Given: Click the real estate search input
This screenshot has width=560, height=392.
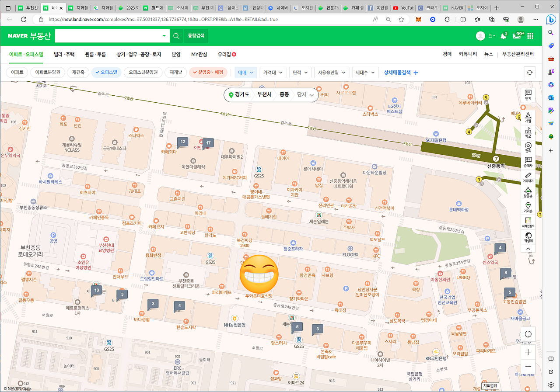Looking at the screenshot, I should coord(107,36).
